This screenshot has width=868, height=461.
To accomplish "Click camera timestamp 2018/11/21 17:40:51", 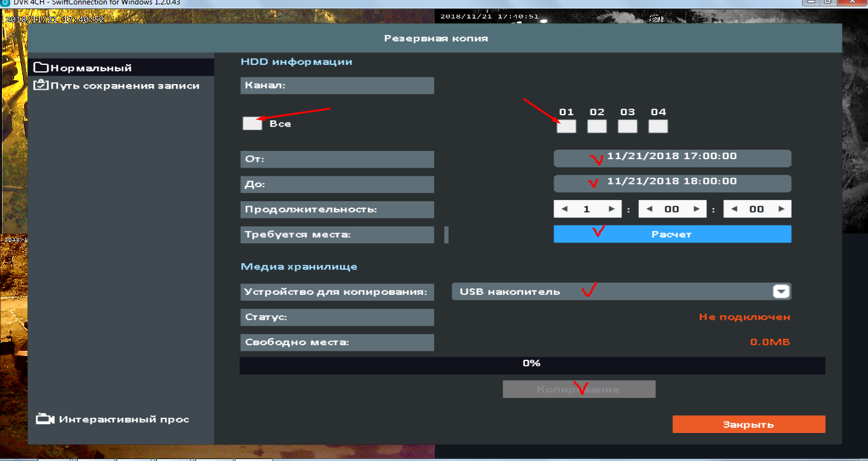I will [489, 17].
